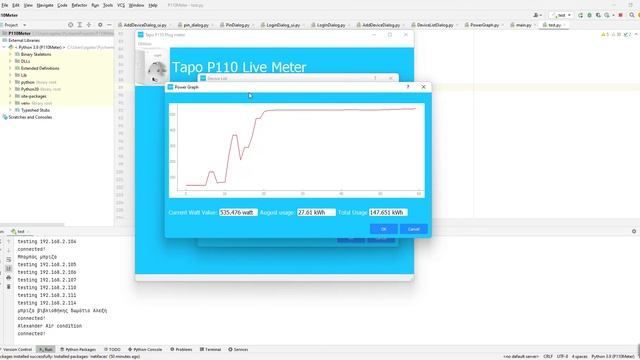The height and width of the screenshot is (360, 640).
Task: Click 'testing 192.168.2.114' console line
Action: click(47, 303)
